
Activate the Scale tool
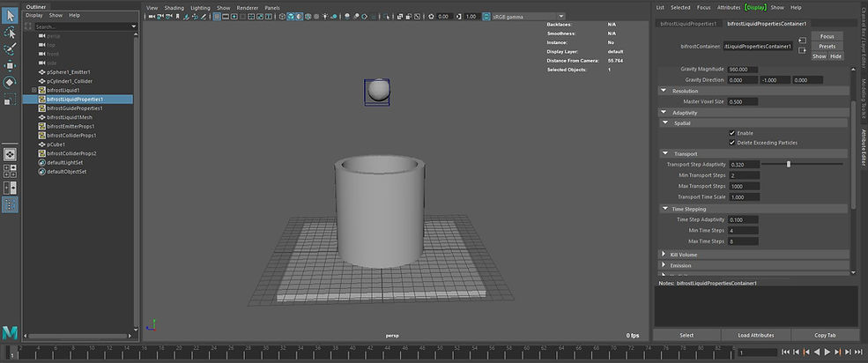pos(10,100)
